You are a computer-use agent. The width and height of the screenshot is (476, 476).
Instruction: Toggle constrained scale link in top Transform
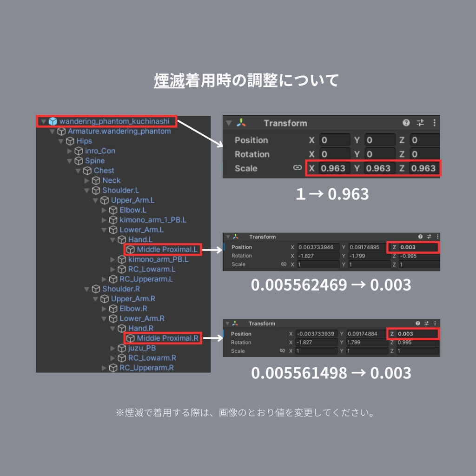point(297,168)
